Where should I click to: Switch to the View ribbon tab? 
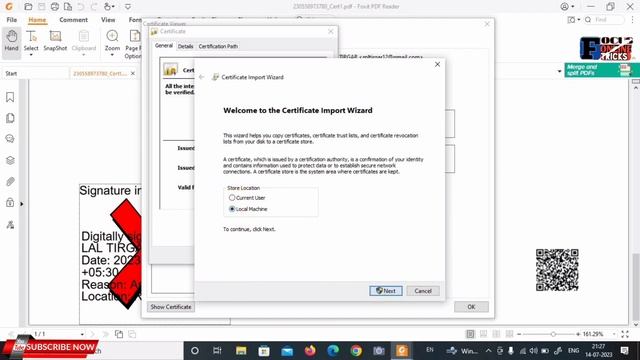tap(108, 20)
